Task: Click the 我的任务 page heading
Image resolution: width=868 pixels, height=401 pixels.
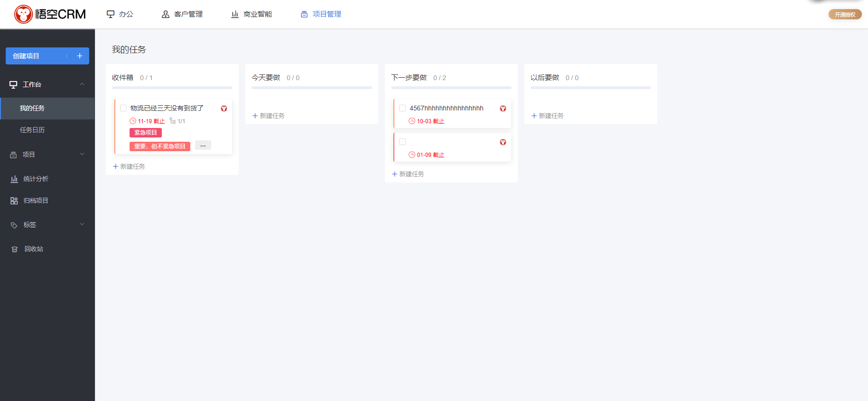Action: pos(129,50)
